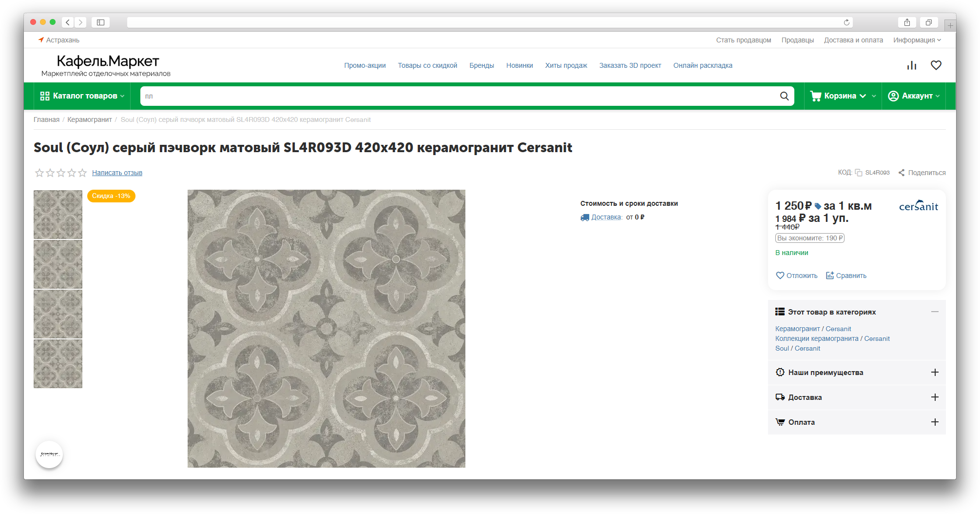Image resolution: width=980 pixels, height=514 pixels.
Task: Click the account user icon
Action: click(x=893, y=96)
